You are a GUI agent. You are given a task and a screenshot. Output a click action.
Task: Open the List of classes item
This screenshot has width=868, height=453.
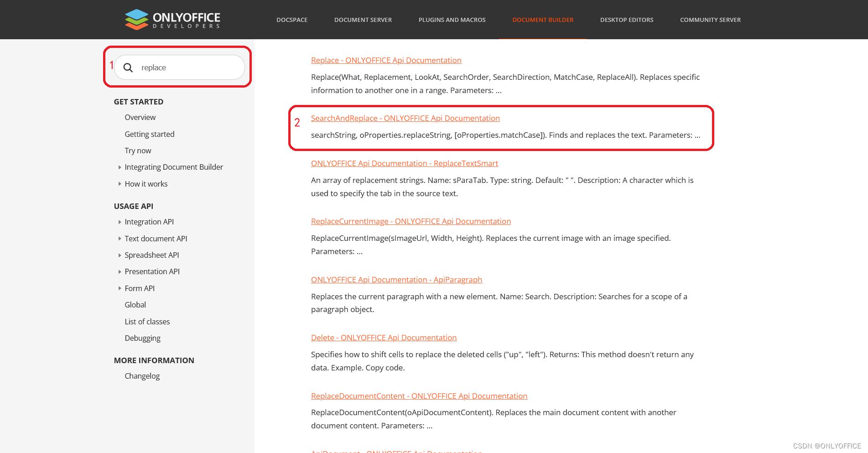tap(147, 322)
